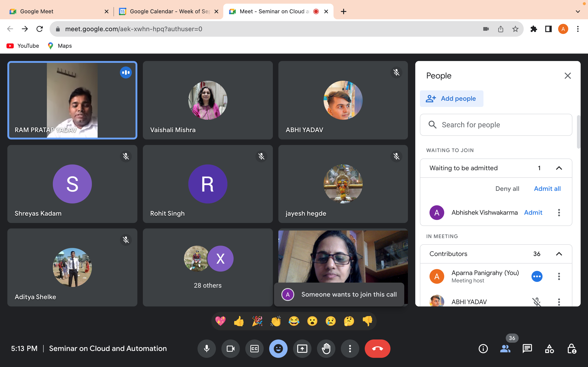Open more options for Abhishek Vishwakarma
This screenshot has width=588, height=367.
coord(559,213)
